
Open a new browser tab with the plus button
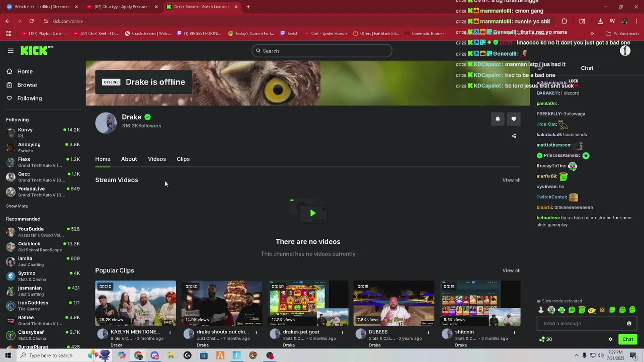[x=248, y=7]
